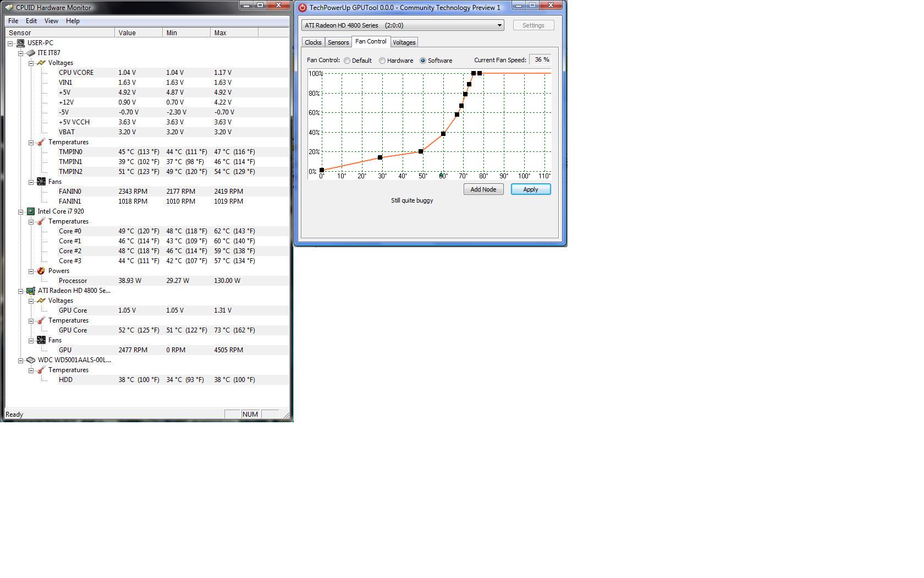Click the grayed Settings button
The width and height of the screenshot is (924, 578).
533,25
